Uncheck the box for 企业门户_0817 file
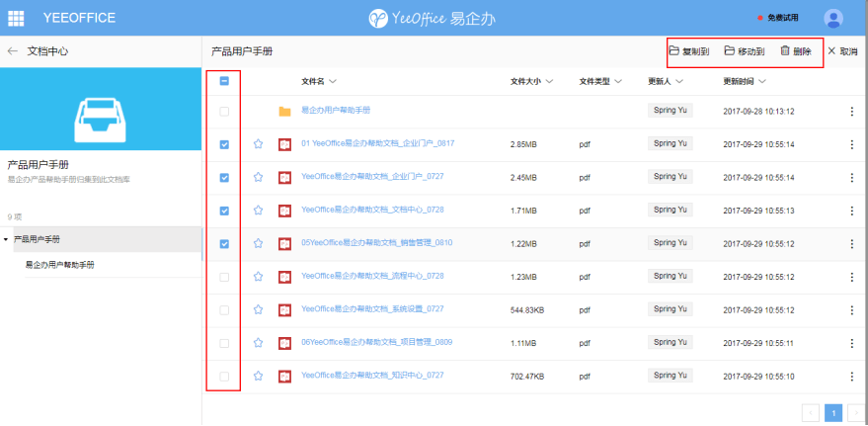 (x=224, y=144)
